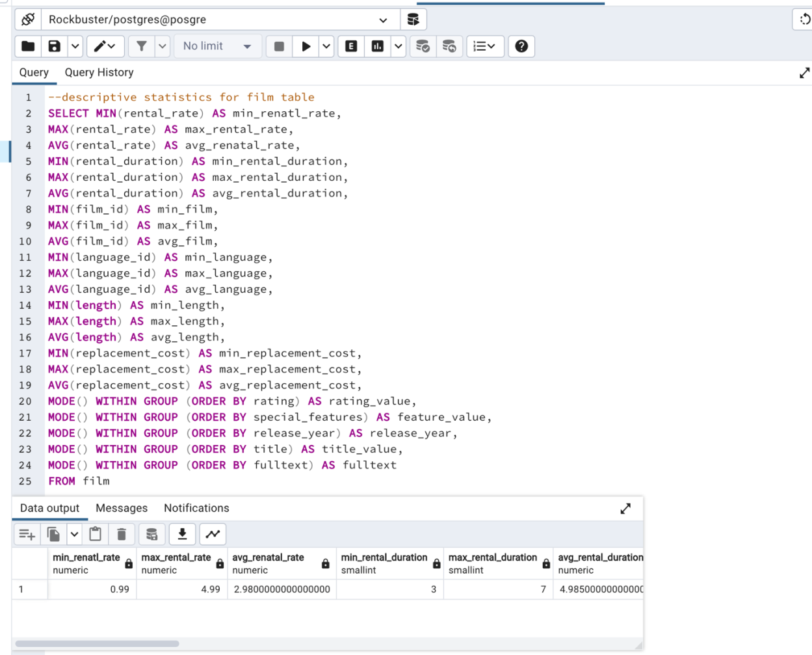The width and height of the screenshot is (812, 655).
Task: Open a query file from disk
Action: coord(29,46)
